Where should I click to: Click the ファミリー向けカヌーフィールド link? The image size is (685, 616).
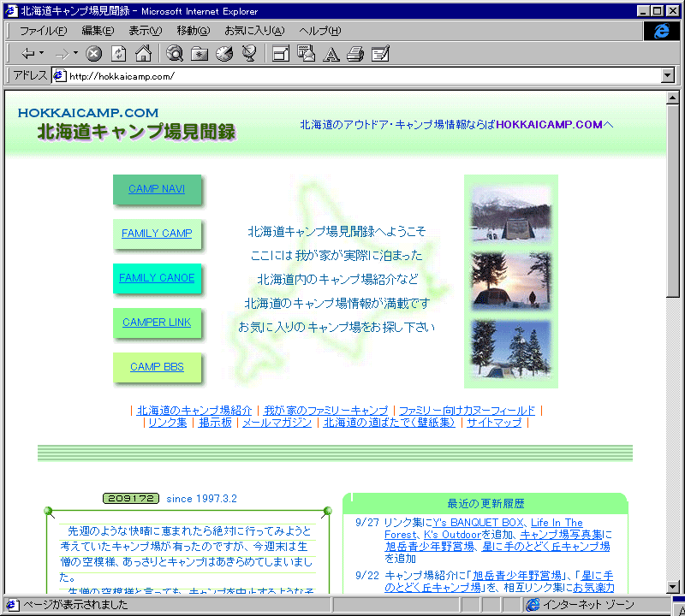pos(467,411)
